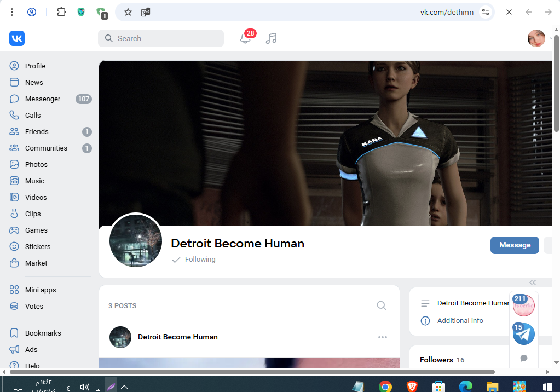Click the Videos sidebar icon
Viewport: 560px width, 392px height.
click(14, 197)
